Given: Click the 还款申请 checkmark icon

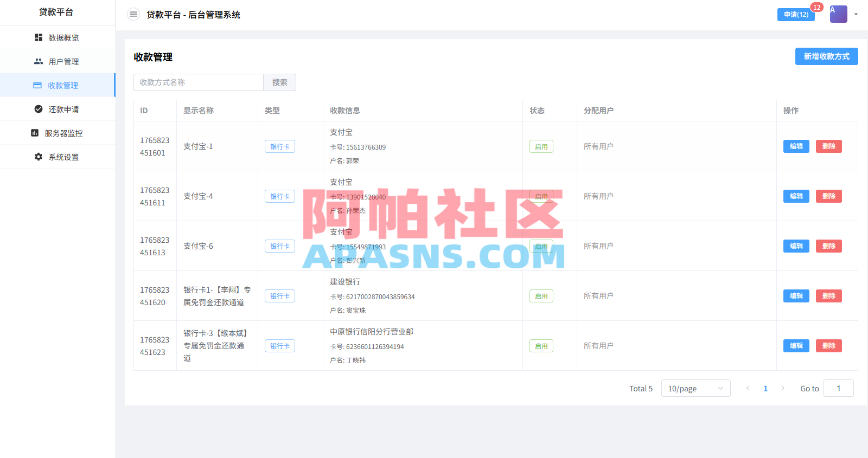Looking at the screenshot, I should [x=39, y=109].
